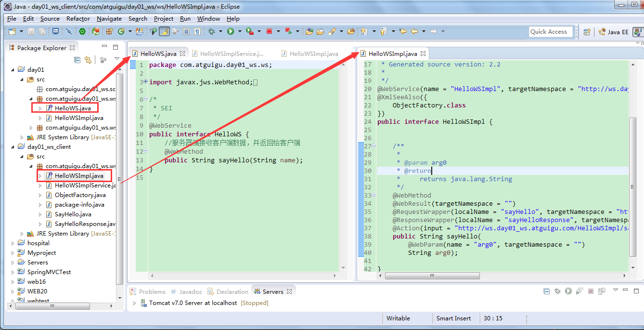The width and height of the screenshot is (644, 330).
Task: Close the HelloWS.java editor tab
Action: point(182,53)
